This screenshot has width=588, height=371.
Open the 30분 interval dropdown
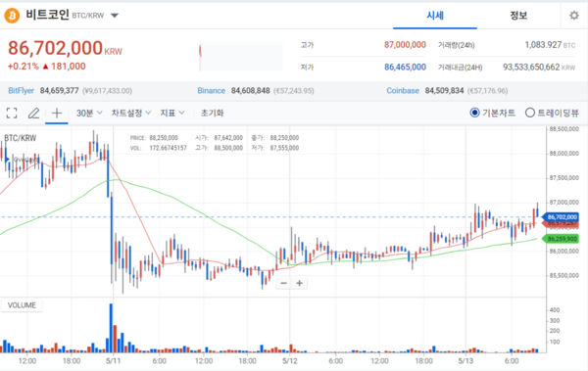click(x=89, y=113)
